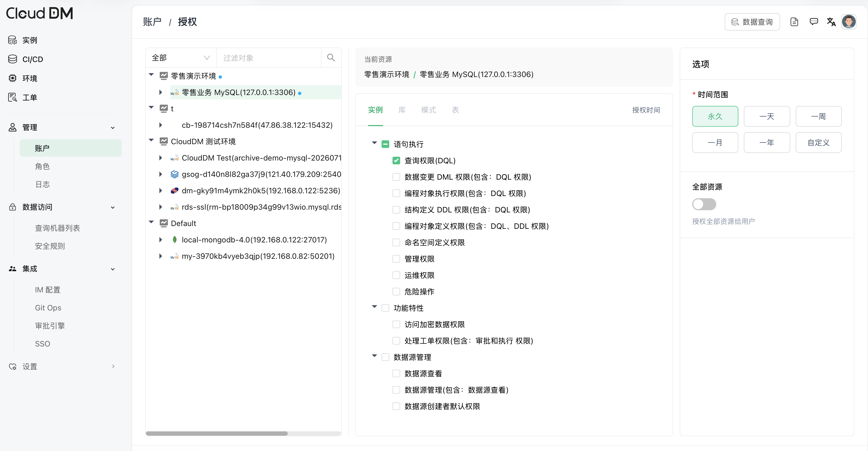The width and height of the screenshot is (868, 451).
Task: Focus the 过滤对象 filter input
Action: (x=269, y=58)
